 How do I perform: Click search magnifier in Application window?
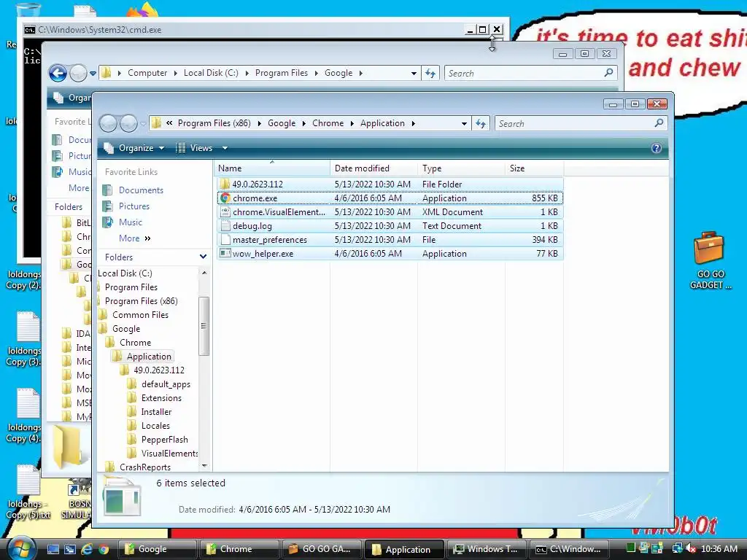click(659, 123)
